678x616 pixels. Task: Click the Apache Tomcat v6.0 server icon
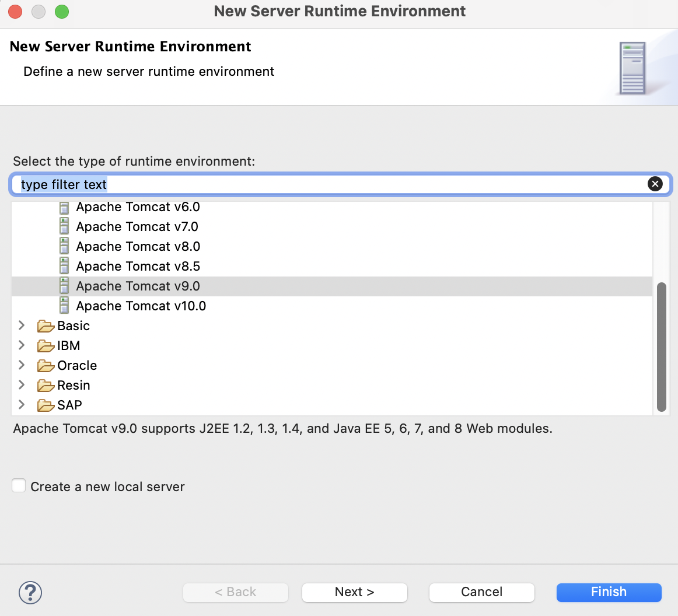[x=64, y=208]
